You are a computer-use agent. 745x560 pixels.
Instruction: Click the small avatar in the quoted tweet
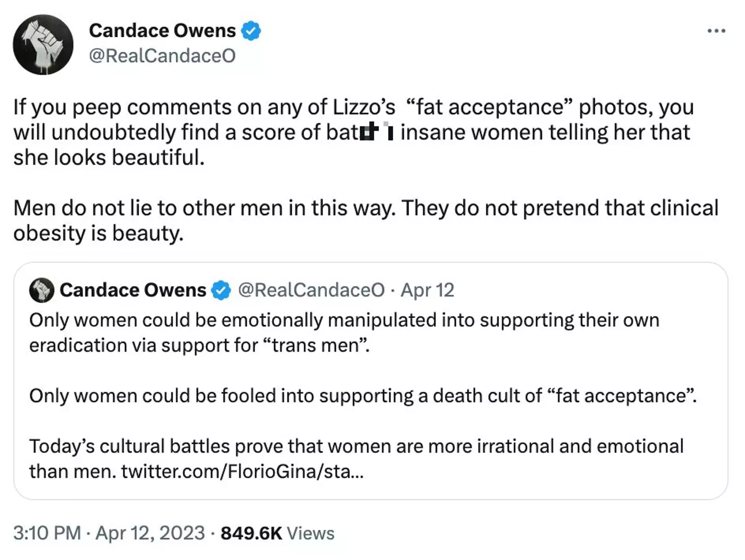[41, 290]
